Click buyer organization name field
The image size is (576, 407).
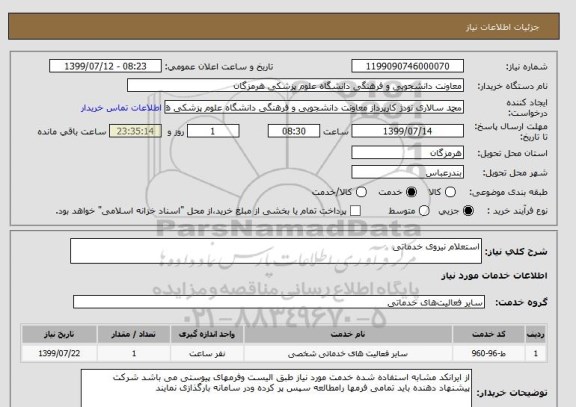click(x=295, y=86)
